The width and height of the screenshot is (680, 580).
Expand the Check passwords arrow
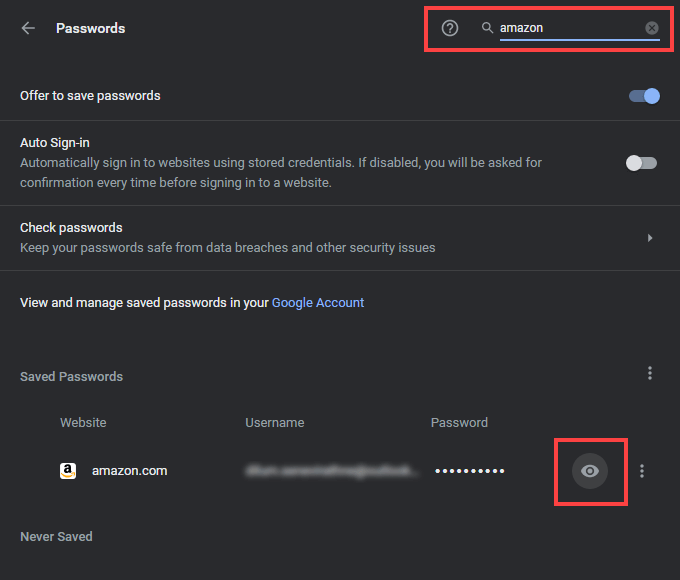click(x=650, y=238)
